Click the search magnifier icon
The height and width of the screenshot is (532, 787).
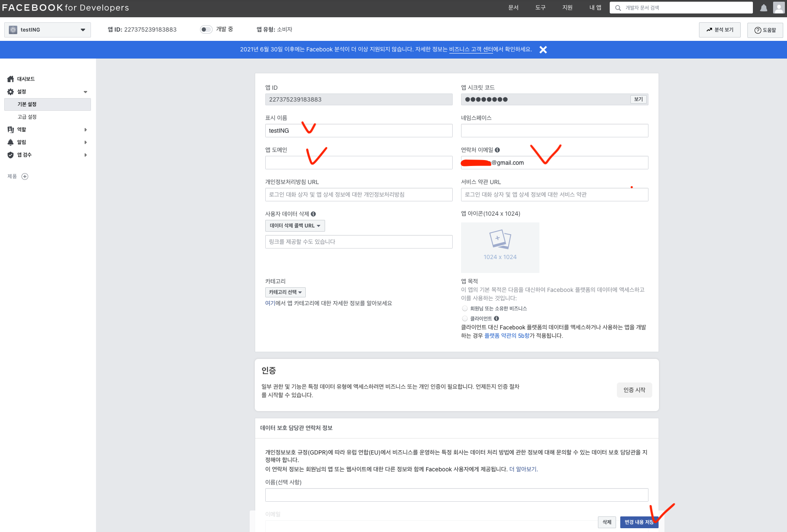click(x=618, y=8)
